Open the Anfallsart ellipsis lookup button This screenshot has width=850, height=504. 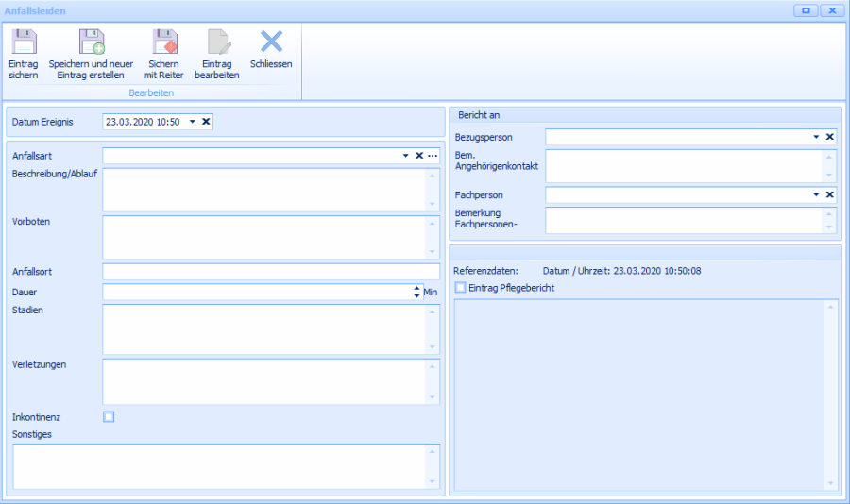[433, 155]
